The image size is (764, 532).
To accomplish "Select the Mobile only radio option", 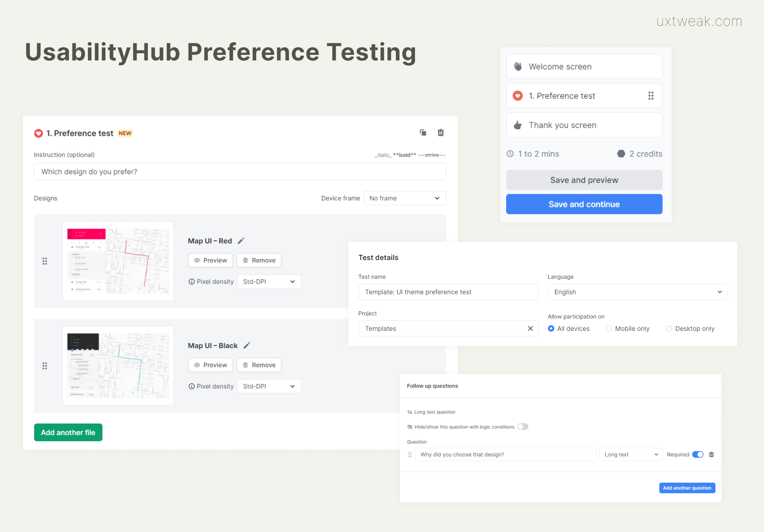I will (x=609, y=328).
